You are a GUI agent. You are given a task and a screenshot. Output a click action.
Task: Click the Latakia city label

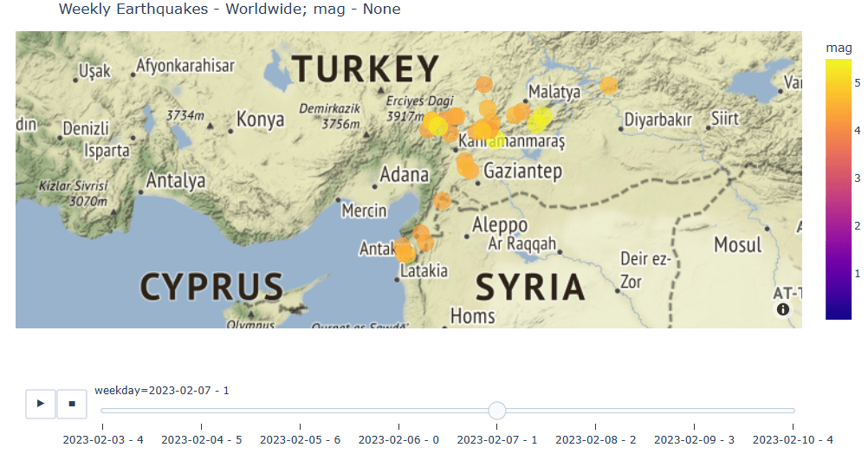424,270
